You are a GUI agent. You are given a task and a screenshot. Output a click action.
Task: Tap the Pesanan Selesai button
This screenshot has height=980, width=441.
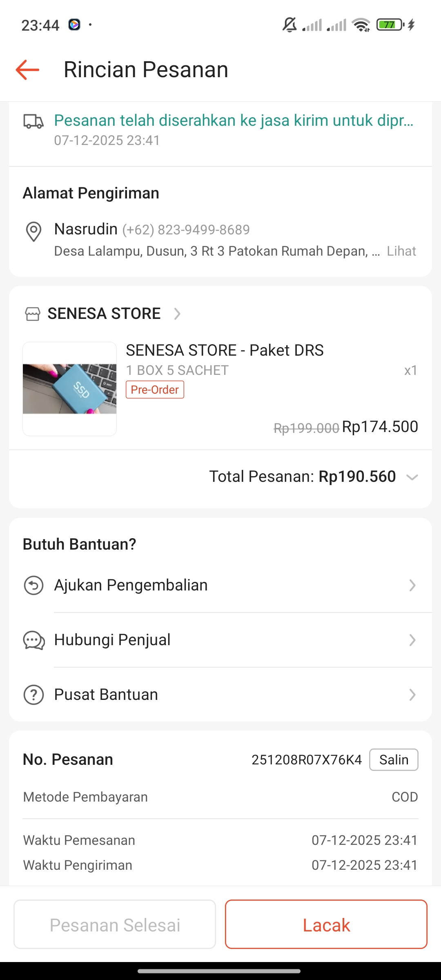pos(115,924)
